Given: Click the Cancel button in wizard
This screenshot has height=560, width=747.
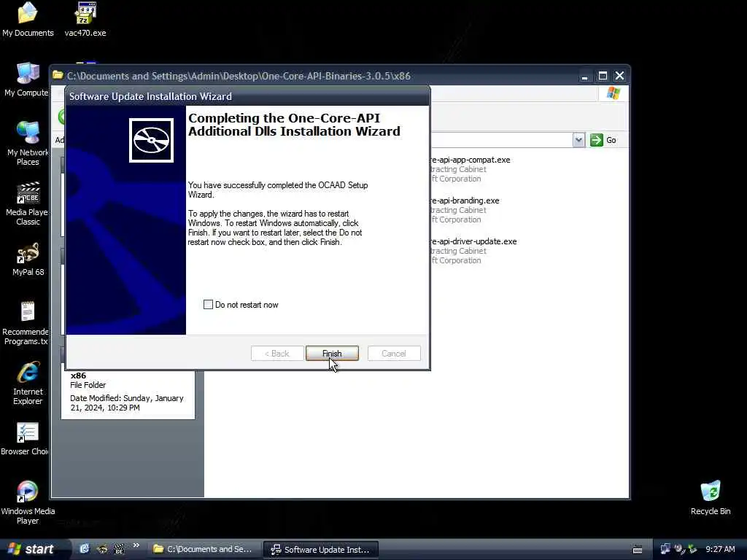Looking at the screenshot, I should (x=394, y=354).
